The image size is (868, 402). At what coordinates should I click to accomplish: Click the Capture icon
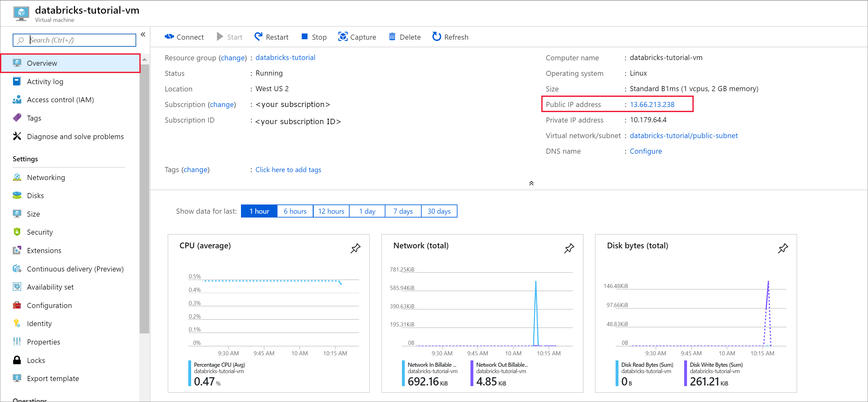click(343, 37)
